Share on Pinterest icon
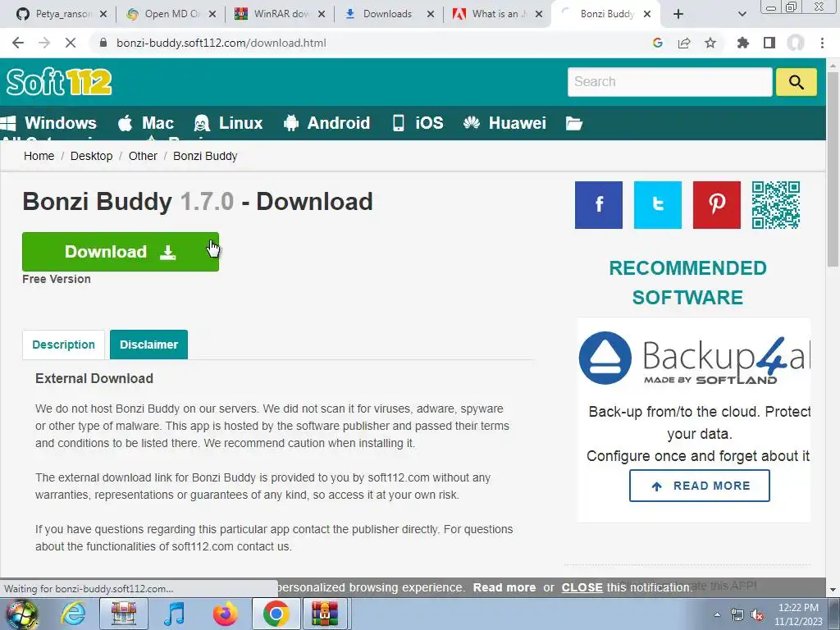This screenshot has width=840, height=630. pos(717,204)
